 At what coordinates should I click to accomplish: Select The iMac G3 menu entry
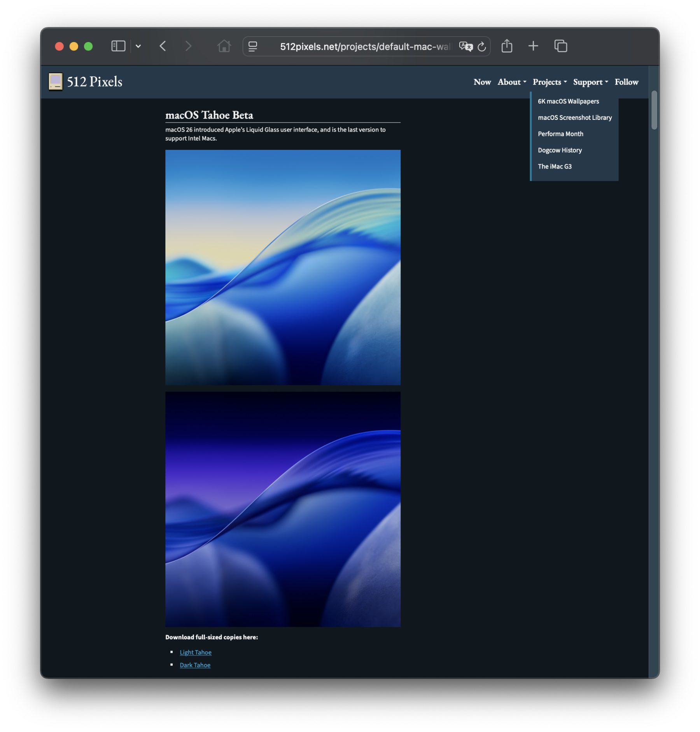[x=555, y=167]
